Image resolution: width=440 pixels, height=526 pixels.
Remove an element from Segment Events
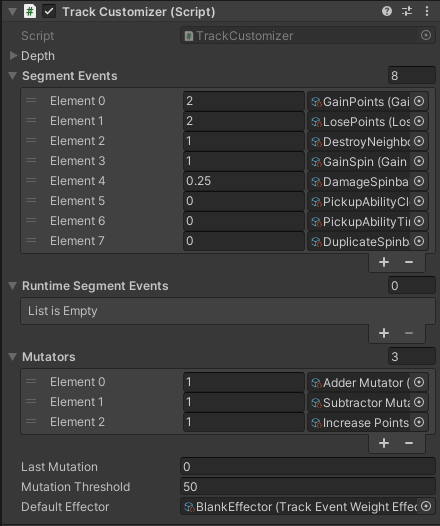409,262
